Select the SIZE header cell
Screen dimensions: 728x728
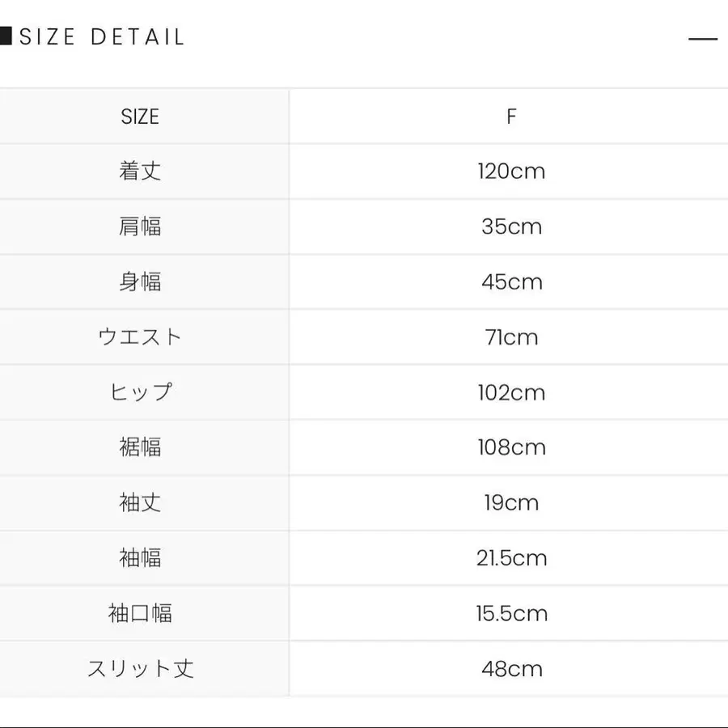(140, 116)
